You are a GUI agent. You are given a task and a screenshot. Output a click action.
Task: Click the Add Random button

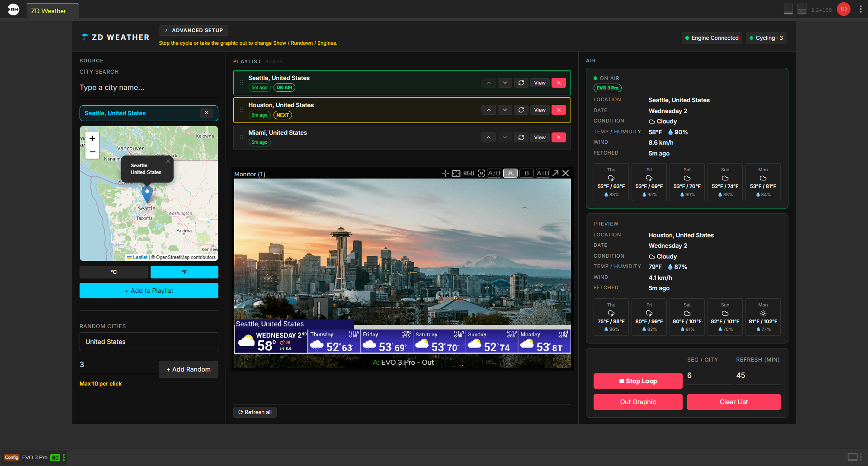pyautogui.click(x=189, y=369)
